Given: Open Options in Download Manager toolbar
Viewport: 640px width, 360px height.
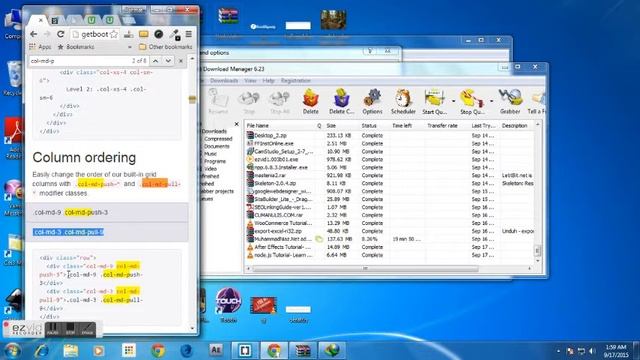Looking at the screenshot, I should (x=372, y=102).
